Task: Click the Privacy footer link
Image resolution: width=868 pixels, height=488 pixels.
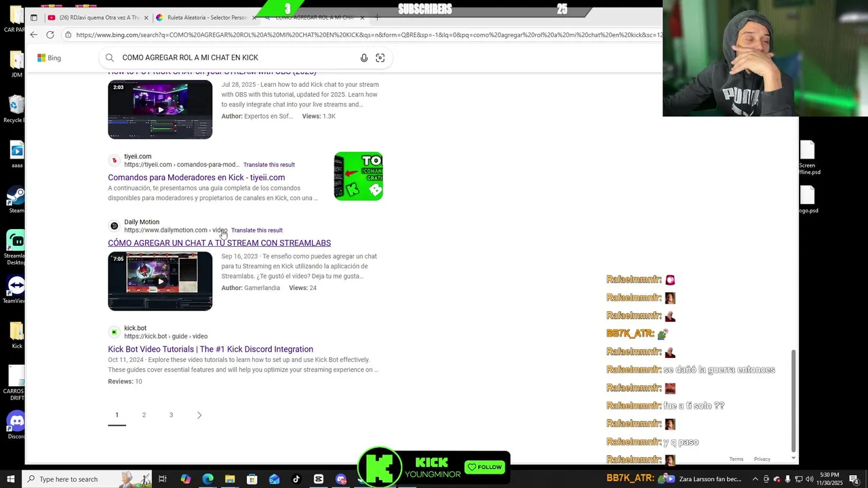Action: 762,459
